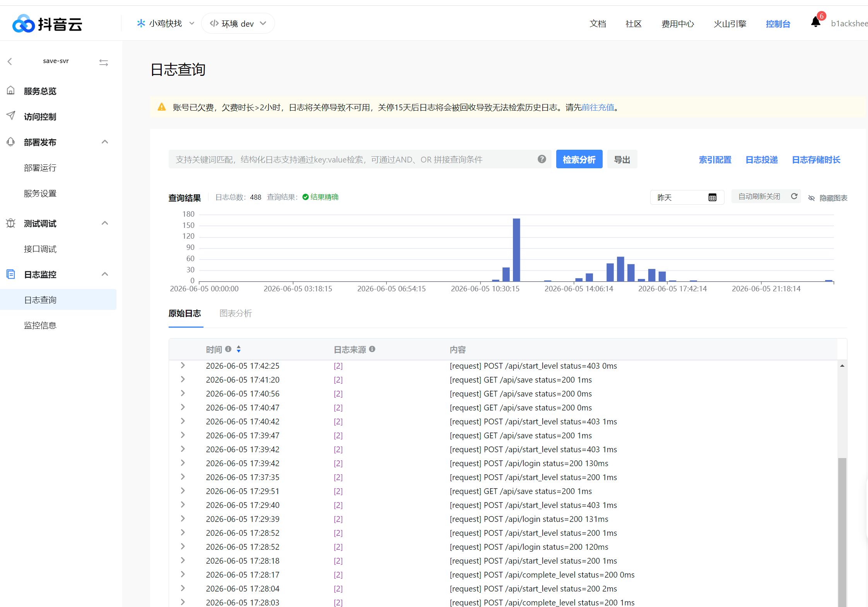Click the tallest histogram bar near 10:30
This screenshot has width=868, height=607.
coord(516,250)
